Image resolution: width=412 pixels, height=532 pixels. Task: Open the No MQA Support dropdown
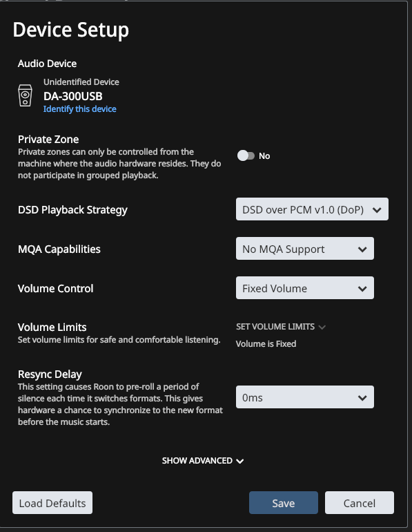305,248
